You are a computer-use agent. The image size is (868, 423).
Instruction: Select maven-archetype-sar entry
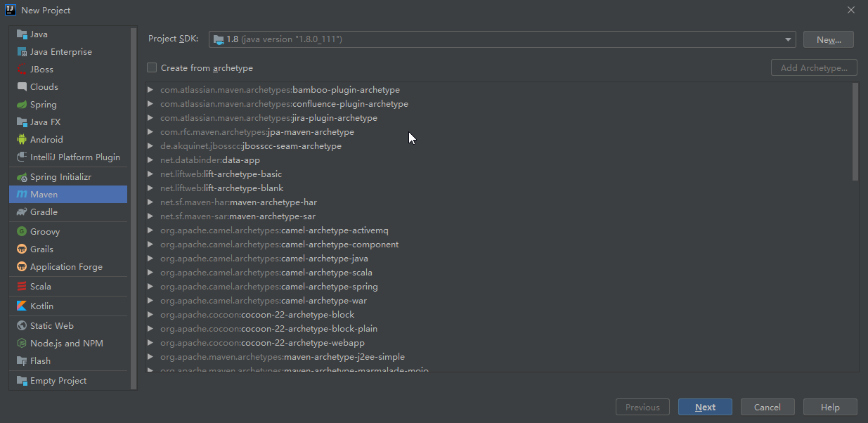(498, 216)
